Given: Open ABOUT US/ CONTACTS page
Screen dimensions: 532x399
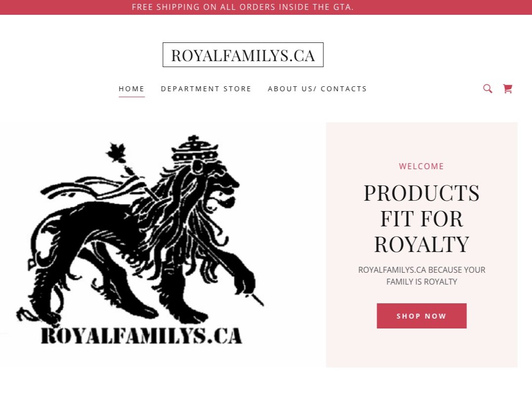Looking at the screenshot, I should pos(317,89).
